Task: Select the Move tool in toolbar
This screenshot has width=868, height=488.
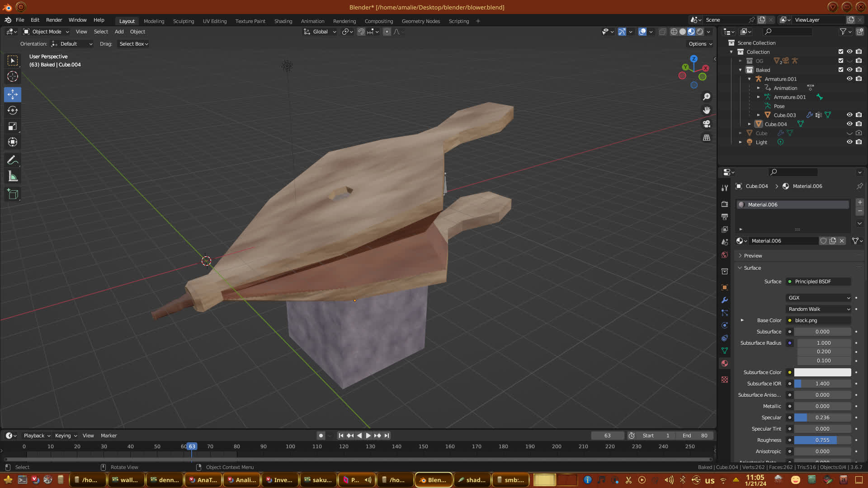Action: [x=13, y=94]
